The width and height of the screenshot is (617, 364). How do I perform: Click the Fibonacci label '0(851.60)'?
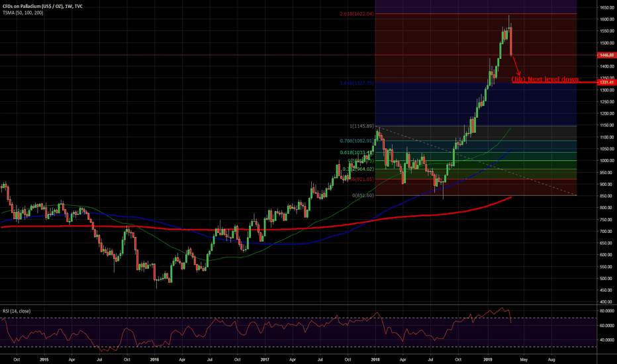tap(363, 195)
